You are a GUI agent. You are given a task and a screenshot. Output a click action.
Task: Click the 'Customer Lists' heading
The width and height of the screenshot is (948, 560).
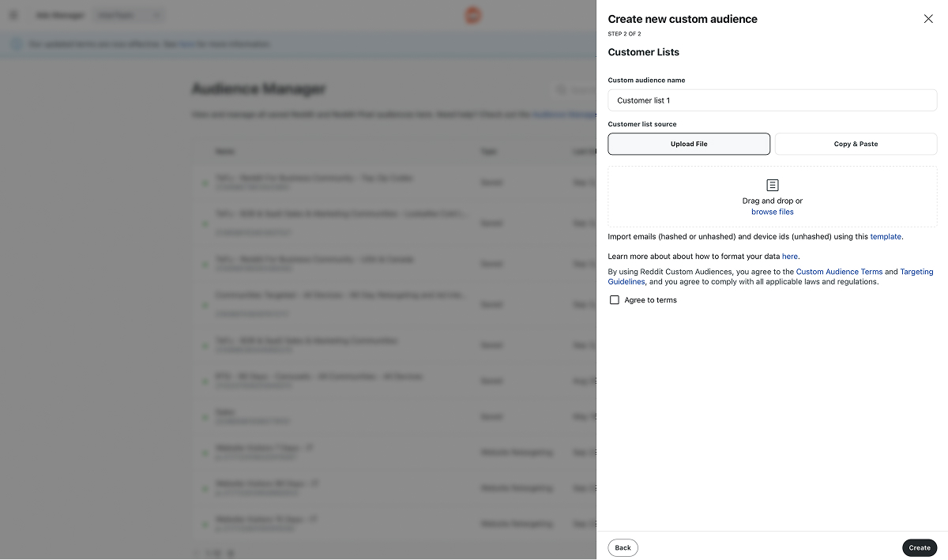[x=644, y=52]
